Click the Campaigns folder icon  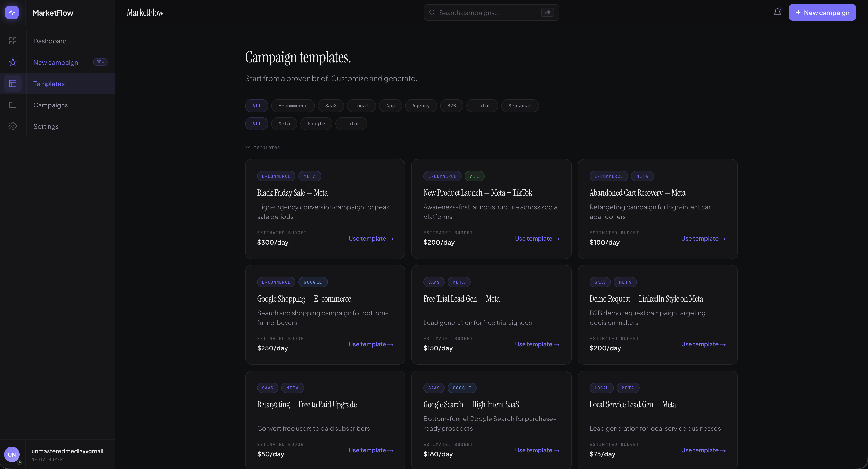click(x=13, y=105)
